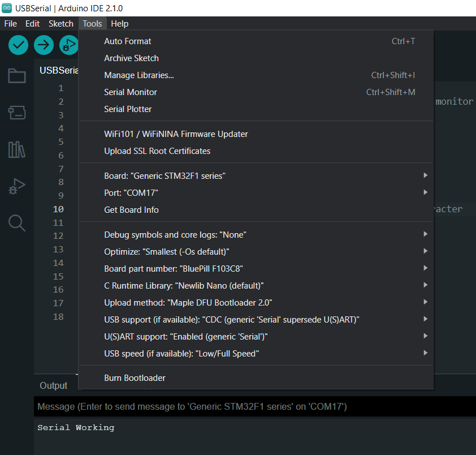This screenshot has height=455, width=476.
Task: Open the Search magnifier sidebar icon
Action: [17, 223]
